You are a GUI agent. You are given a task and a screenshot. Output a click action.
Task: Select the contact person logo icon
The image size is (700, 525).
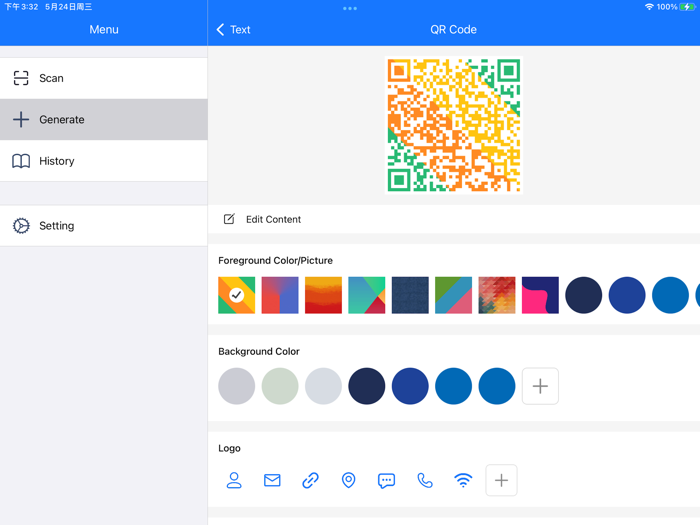pos(234,480)
